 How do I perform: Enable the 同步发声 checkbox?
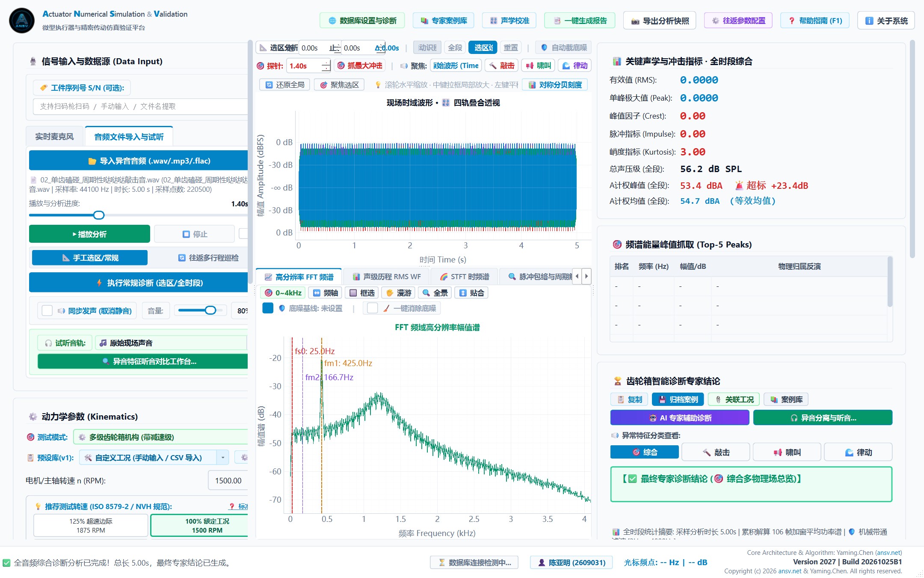point(47,311)
